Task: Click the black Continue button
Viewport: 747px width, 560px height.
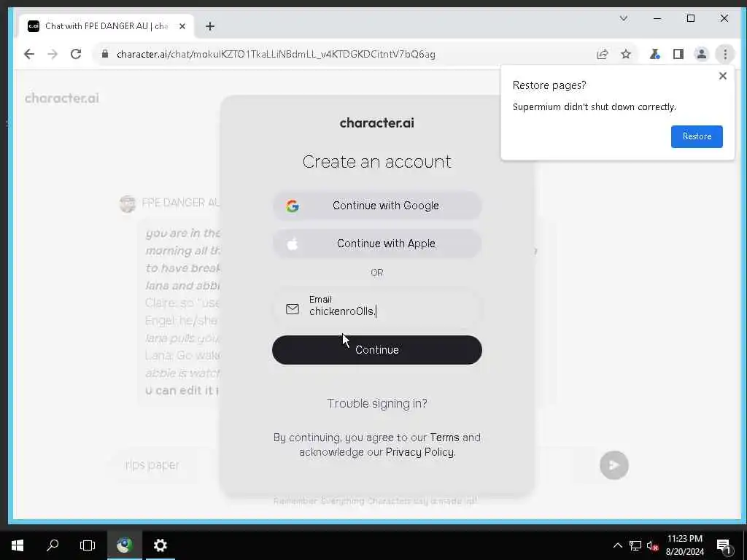Action: click(x=377, y=350)
